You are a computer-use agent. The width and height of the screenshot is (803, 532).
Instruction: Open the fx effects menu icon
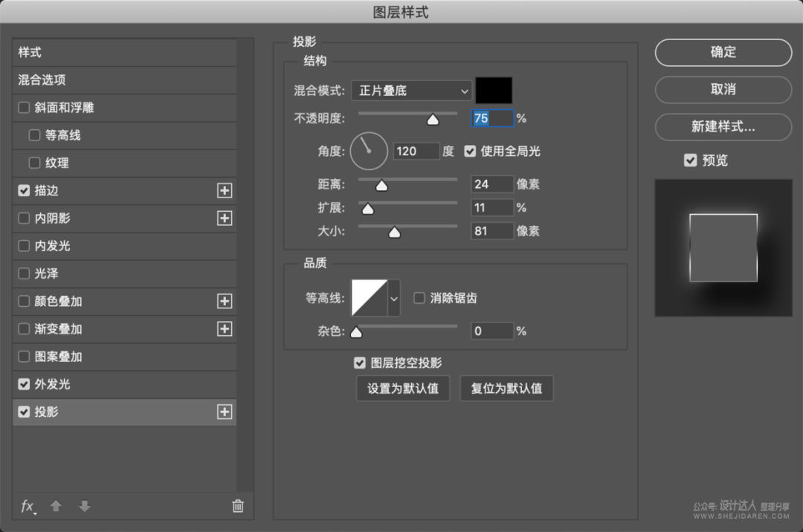pos(28,506)
